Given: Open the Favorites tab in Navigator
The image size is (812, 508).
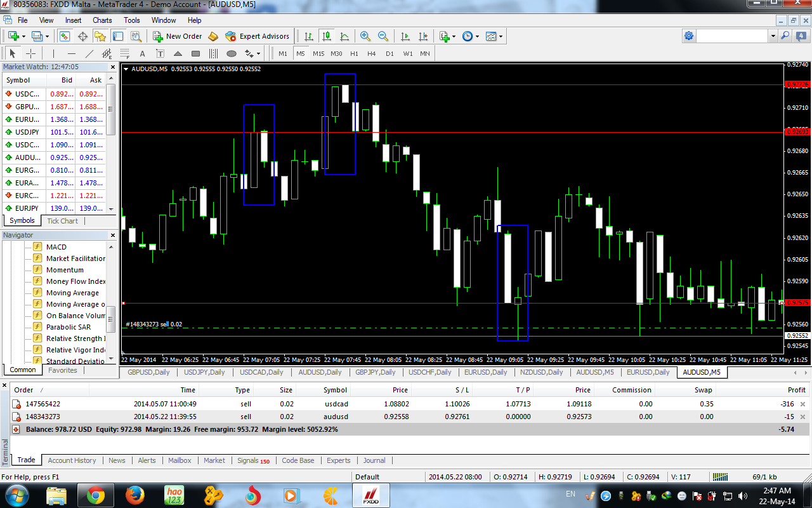Looking at the screenshot, I should tap(63, 370).
